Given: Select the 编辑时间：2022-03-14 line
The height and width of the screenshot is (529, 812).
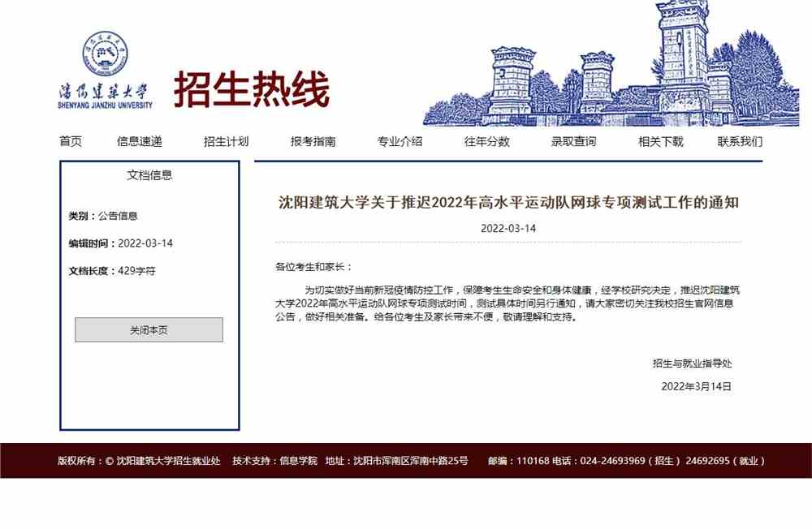Looking at the screenshot, I should tap(121, 243).
